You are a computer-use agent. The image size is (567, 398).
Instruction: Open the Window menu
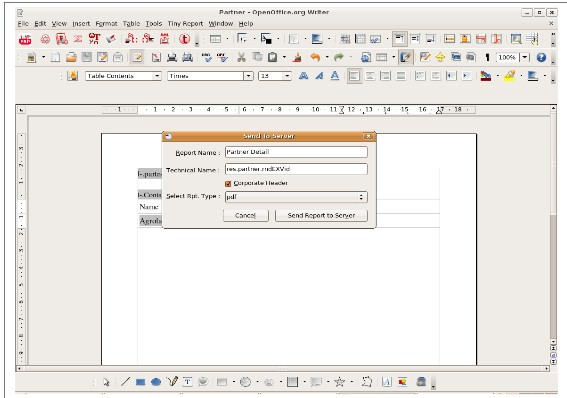(221, 23)
